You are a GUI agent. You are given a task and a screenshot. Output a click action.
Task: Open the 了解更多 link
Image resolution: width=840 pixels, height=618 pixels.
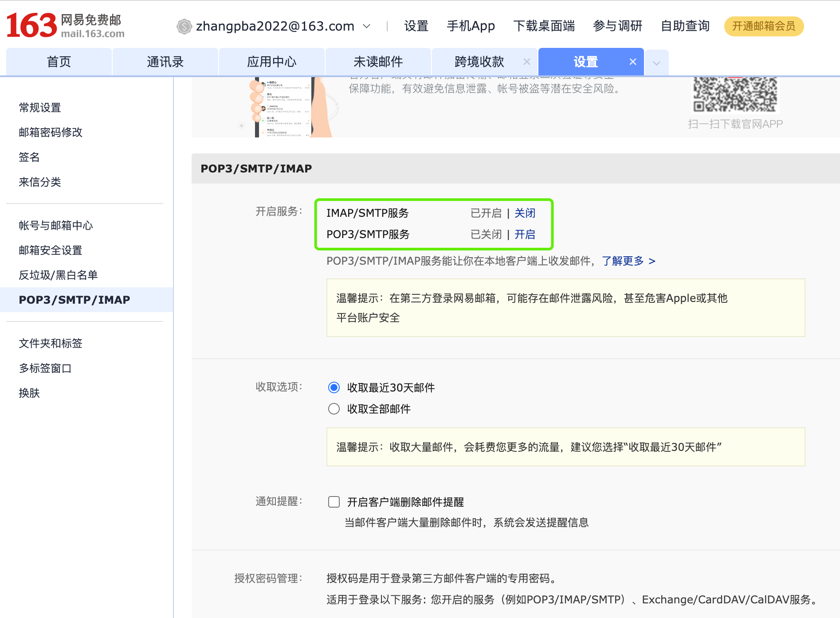pos(628,261)
